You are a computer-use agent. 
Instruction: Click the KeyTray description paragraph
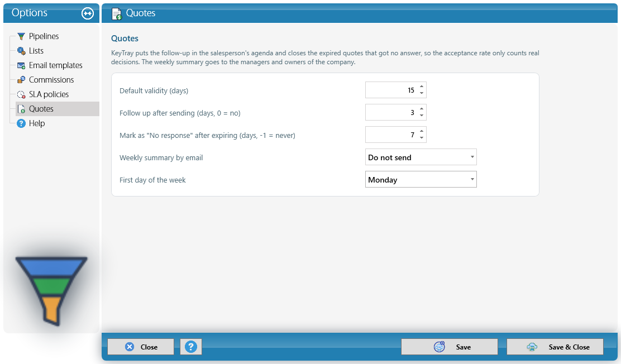pos(325,58)
